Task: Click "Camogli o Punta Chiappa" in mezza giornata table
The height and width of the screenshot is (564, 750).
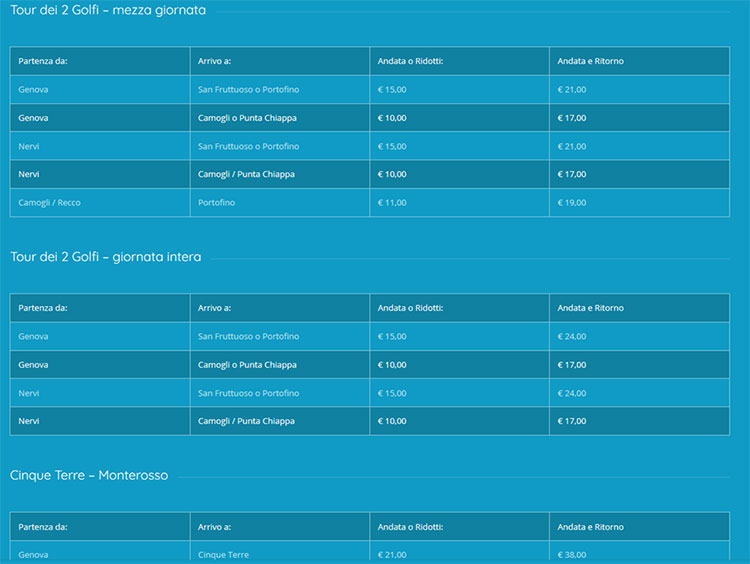Action: [247, 118]
